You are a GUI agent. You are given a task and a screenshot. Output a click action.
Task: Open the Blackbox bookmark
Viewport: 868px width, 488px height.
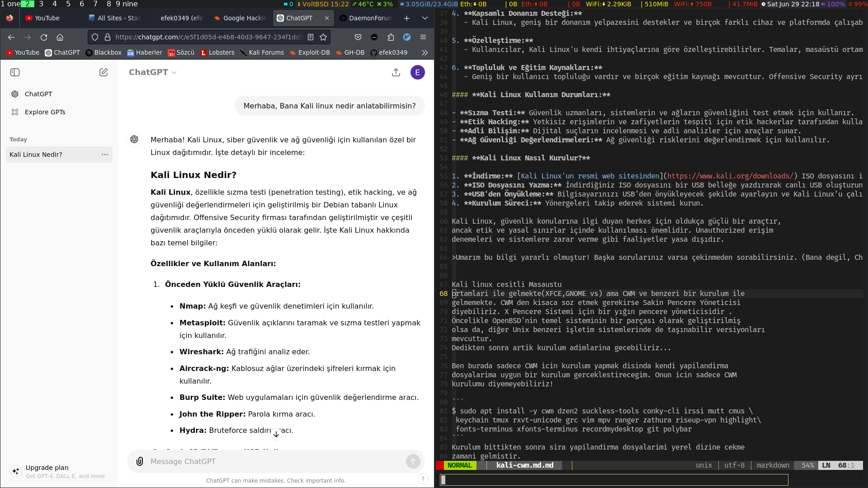pyautogui.click(x=104, y=52)
